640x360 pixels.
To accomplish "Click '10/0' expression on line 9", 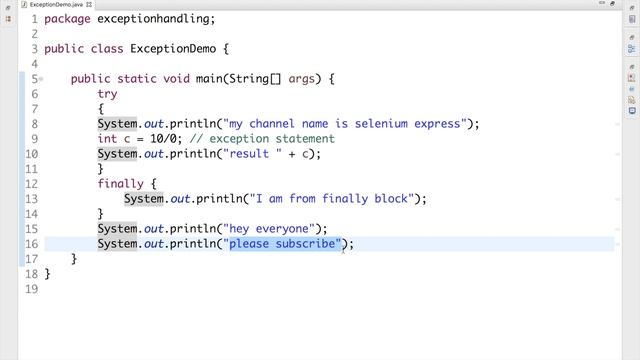I will pos(163,138).
